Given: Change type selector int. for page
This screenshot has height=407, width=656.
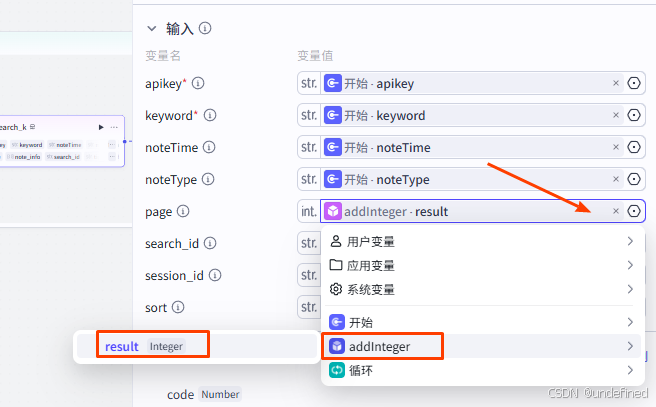Looking at the screenshot, I should (309, 211).
